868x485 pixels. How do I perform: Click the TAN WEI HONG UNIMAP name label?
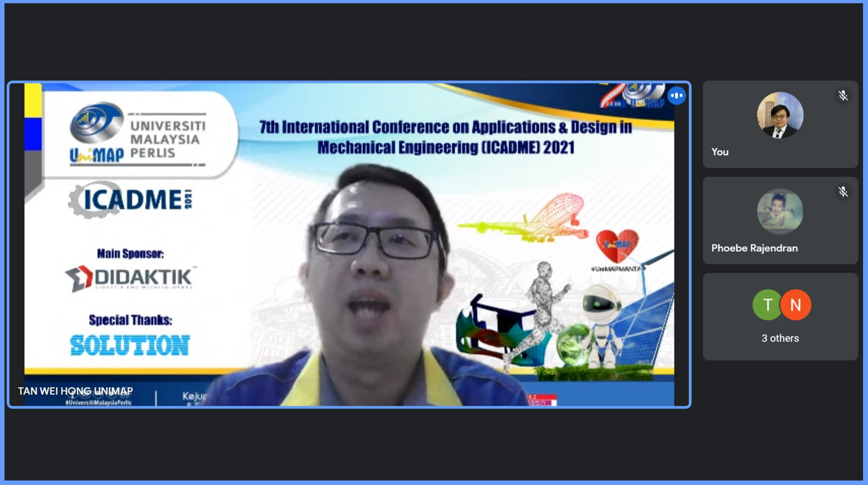click(76, 391)
